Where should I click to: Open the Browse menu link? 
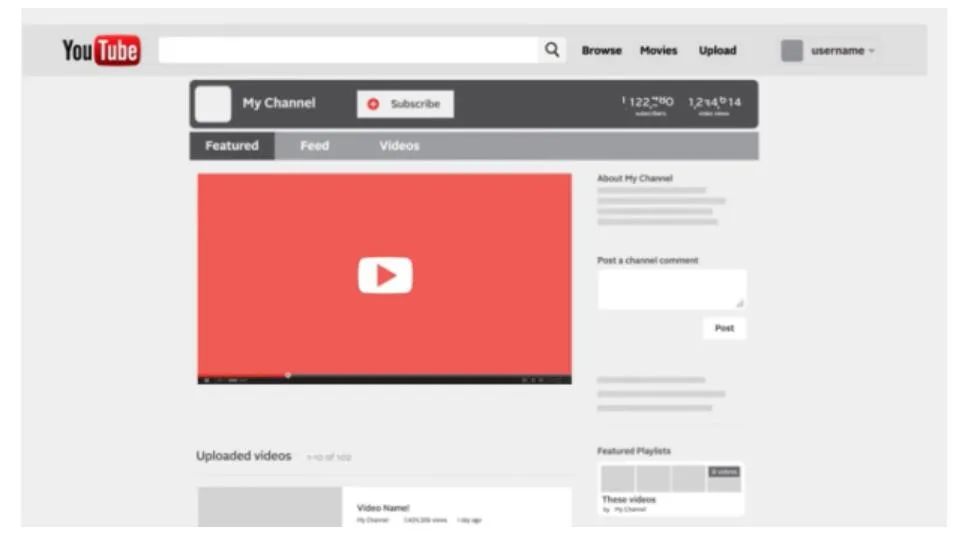pyautogui.click(x=601, y=51)
